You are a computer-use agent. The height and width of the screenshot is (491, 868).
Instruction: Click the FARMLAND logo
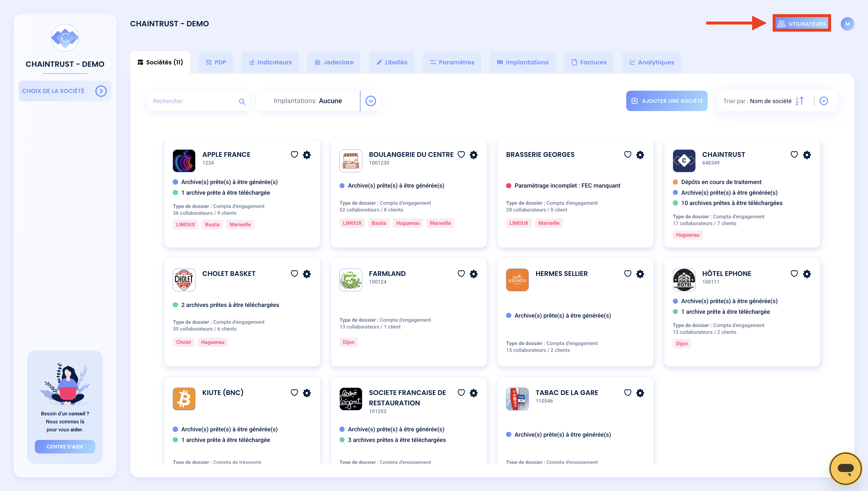pyautogui.click(x=351, y=280)
